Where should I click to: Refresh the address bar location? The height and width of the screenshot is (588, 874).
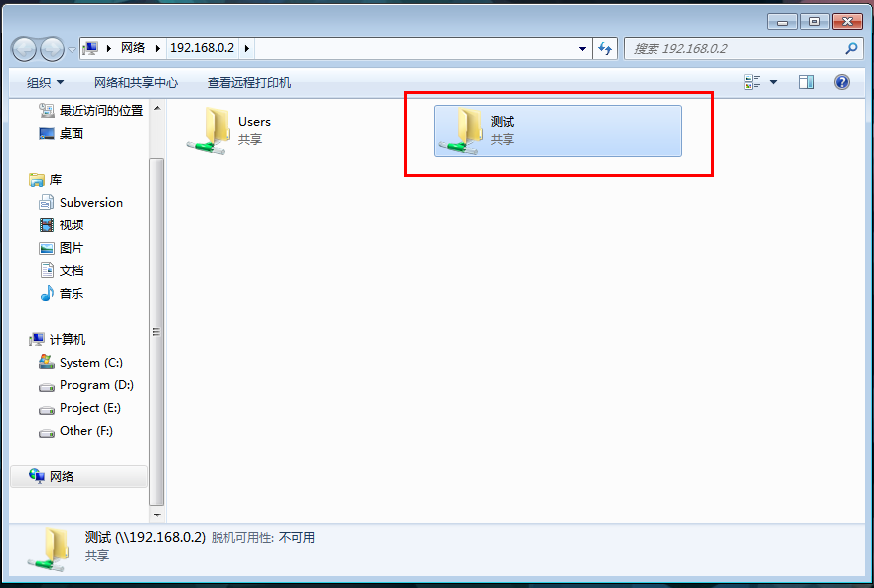click(605, 49)
